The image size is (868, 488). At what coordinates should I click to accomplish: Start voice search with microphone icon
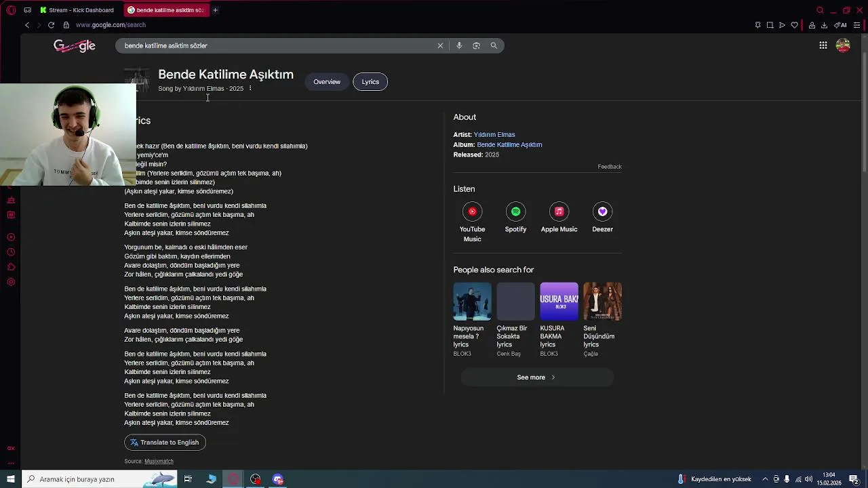point(459,45)
